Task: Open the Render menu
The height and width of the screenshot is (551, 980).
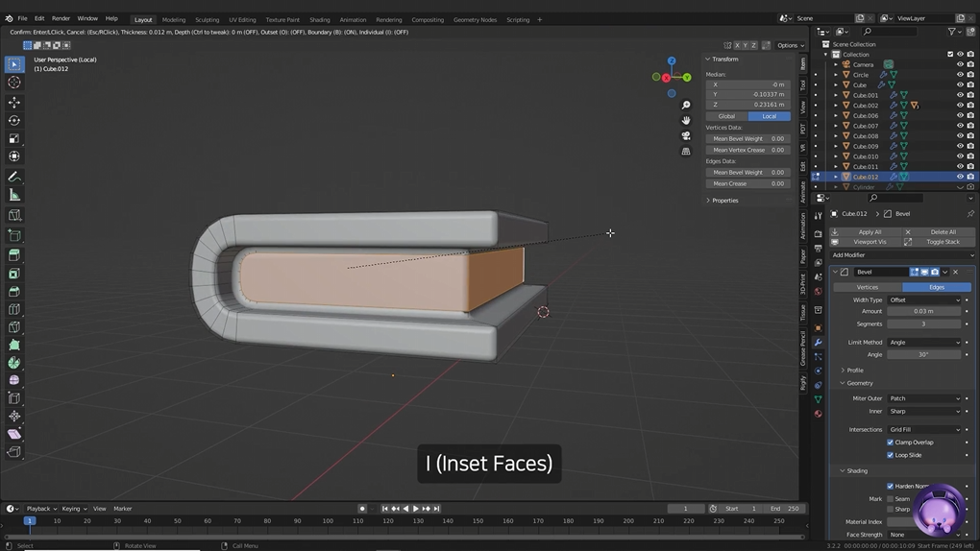Action: (61, 19)
